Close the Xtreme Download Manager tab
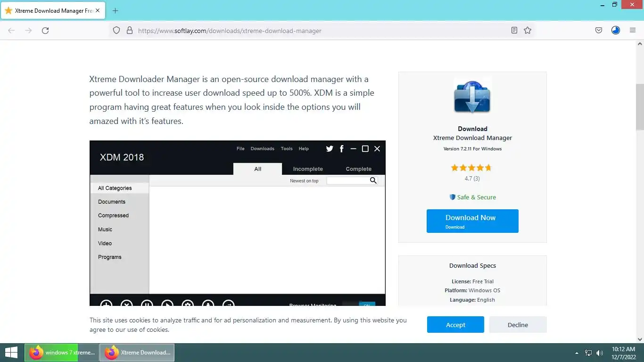Screen dimensions: 644x362 pyautogui.click(x=98, y=10)
